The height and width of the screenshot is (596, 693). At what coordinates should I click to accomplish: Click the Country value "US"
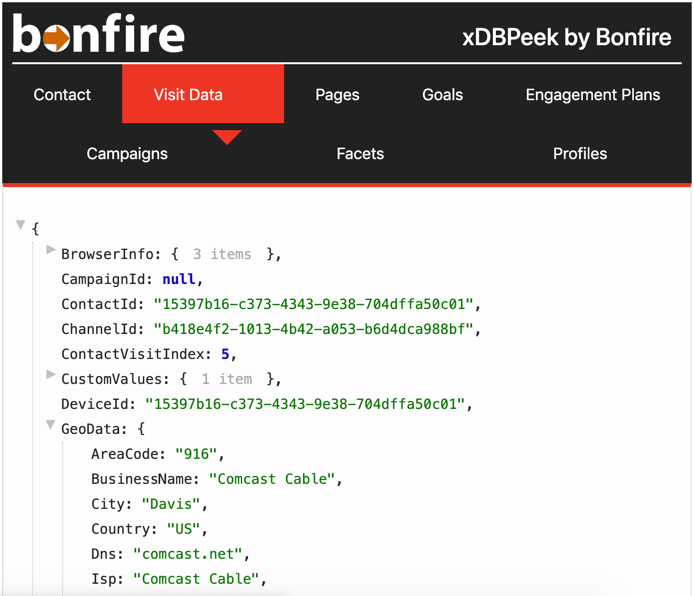coord(183,529)
